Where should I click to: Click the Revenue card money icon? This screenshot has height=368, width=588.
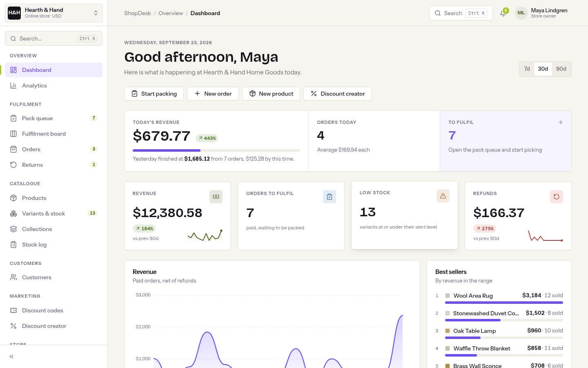(216, 197)
